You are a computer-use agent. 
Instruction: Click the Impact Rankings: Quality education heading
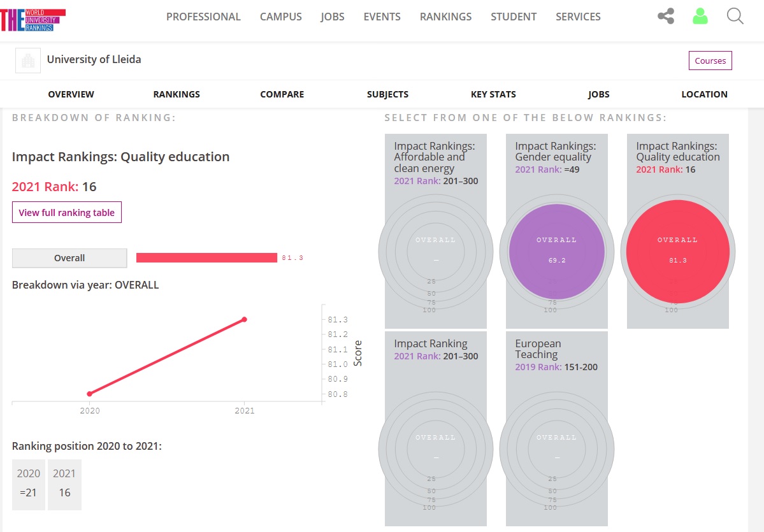tap(121, 157)
